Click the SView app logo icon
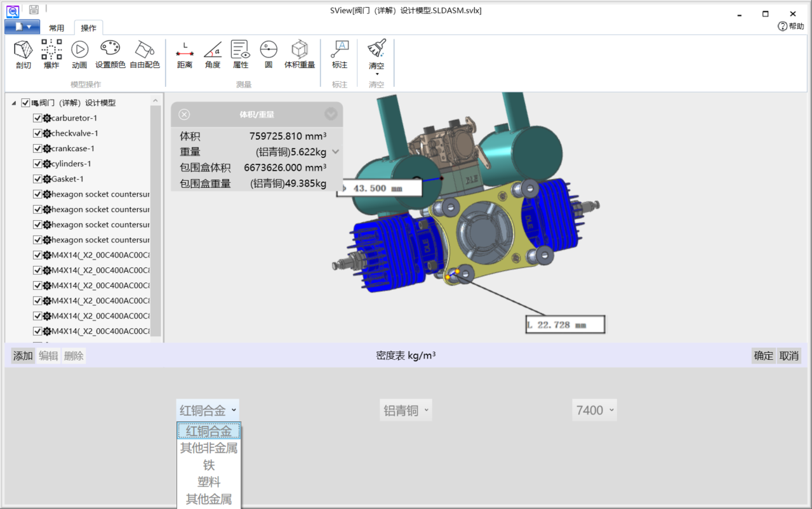 tap(13, 10)
